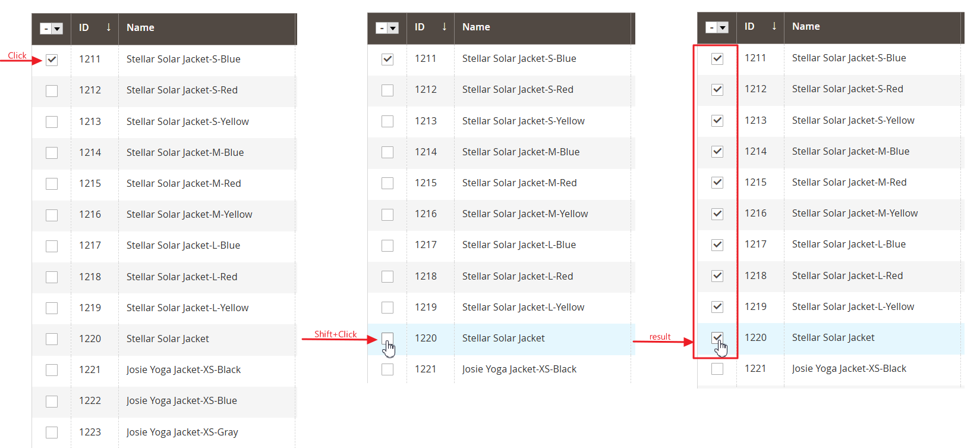Check row 1221 checkbox in right grid
The width and height of the screenshot is (980, 448).
pyautogui.click(x=717, y=369)
